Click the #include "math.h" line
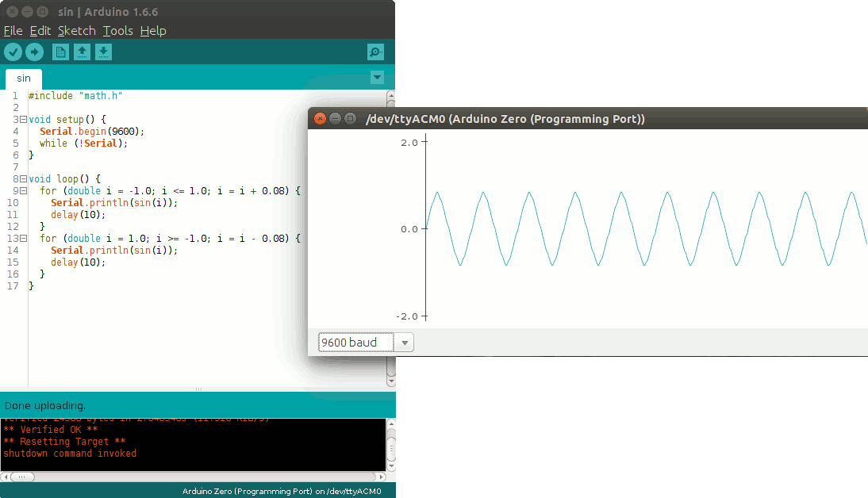 point(75,96)
